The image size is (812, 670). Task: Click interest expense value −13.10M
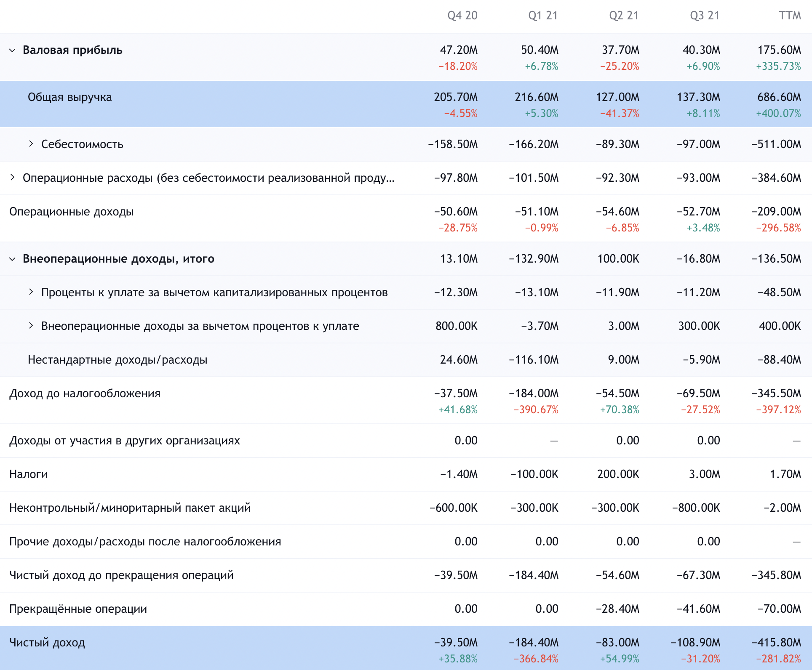point(537,292)
